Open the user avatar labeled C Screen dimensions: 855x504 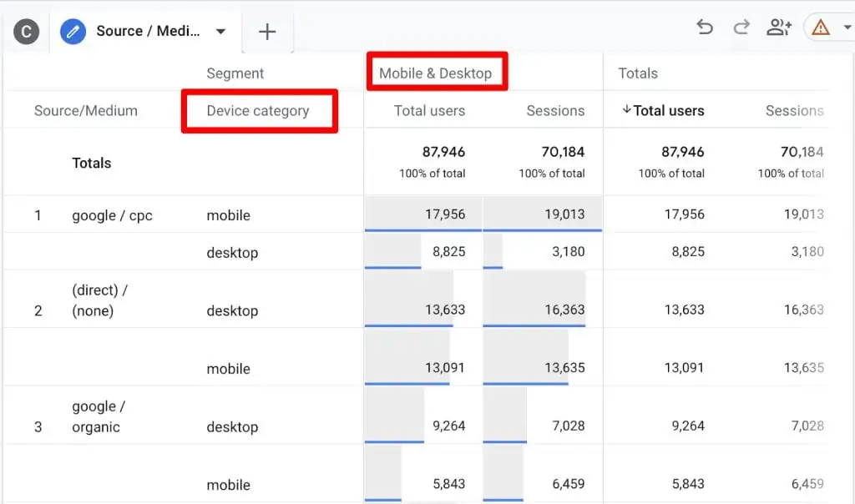(24, 31)
